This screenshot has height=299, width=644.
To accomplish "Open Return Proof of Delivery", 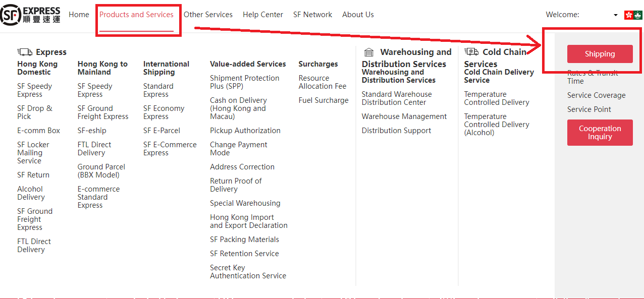I will pos(236,185).
